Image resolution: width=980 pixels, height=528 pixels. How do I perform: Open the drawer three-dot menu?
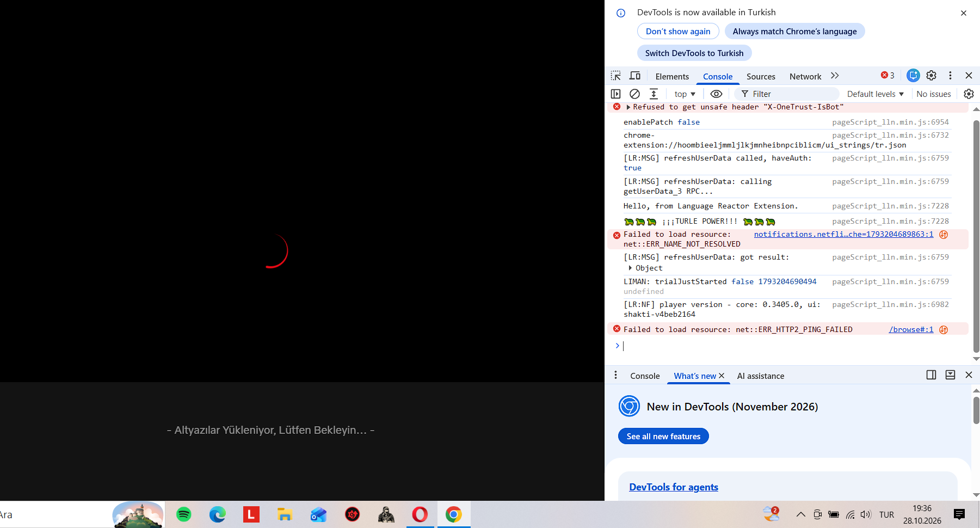pyautogui.click(x=615, y=375)
